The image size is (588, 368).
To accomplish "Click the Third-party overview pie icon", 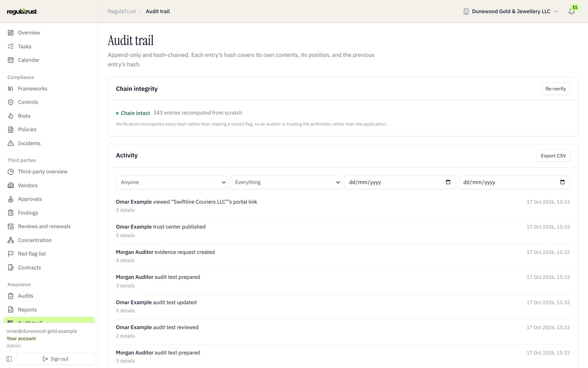I will coord(11,171).
